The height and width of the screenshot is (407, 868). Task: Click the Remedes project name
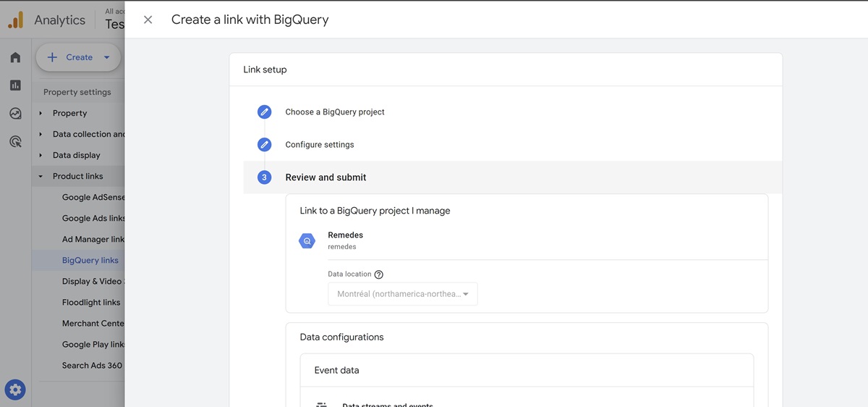coord(346,235)
